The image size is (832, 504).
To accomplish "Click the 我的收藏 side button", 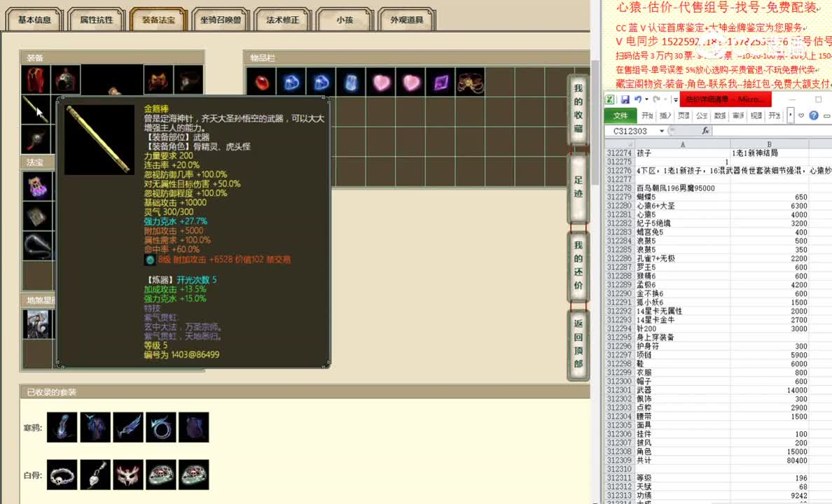I will tap(578, 108).
